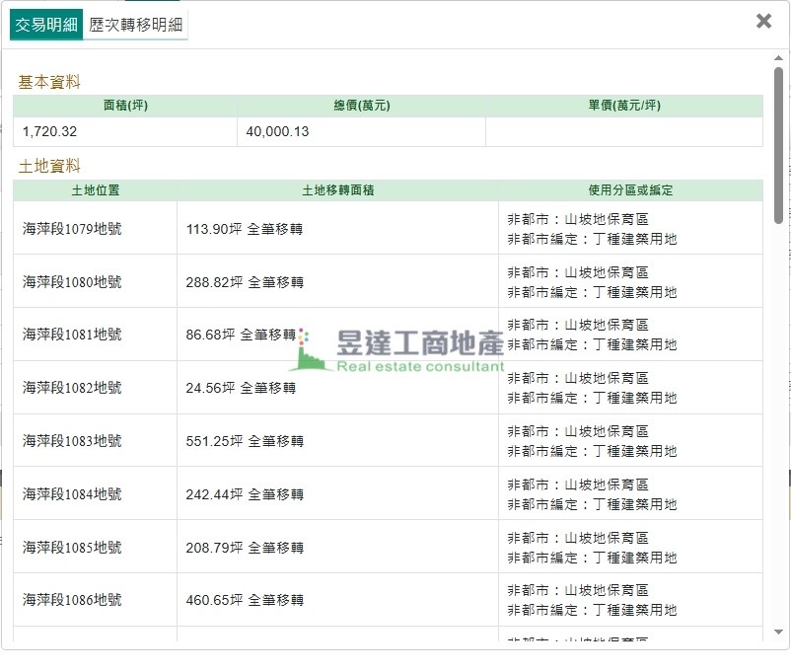Click the 使用分區或編定 column header
This screenshot has width=791, height=672.
tap(630, 190)
